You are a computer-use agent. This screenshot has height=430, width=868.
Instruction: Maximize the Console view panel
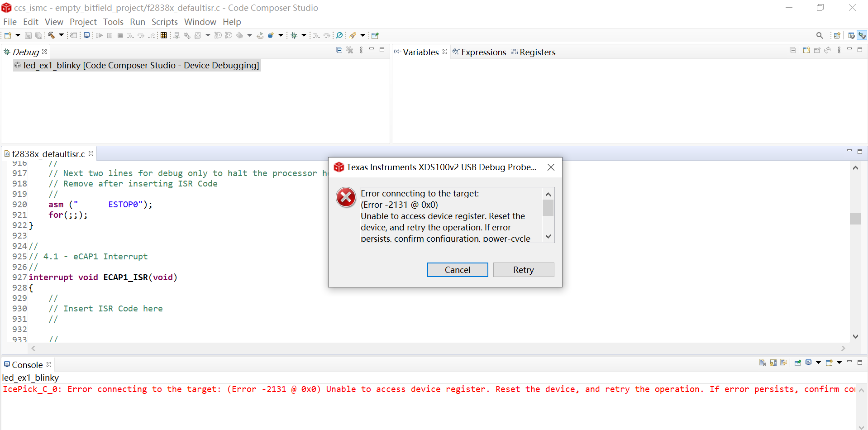(x=860, y=363)
